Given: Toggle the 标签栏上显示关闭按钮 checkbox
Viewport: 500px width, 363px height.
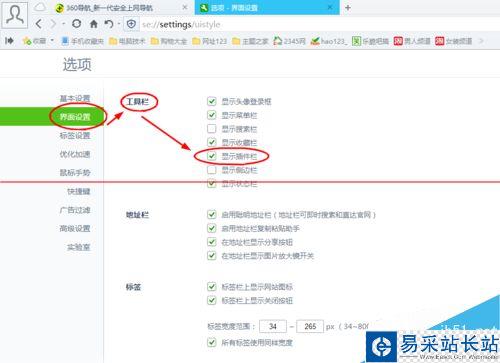Looking at the screenshot, I should (212, 300).
